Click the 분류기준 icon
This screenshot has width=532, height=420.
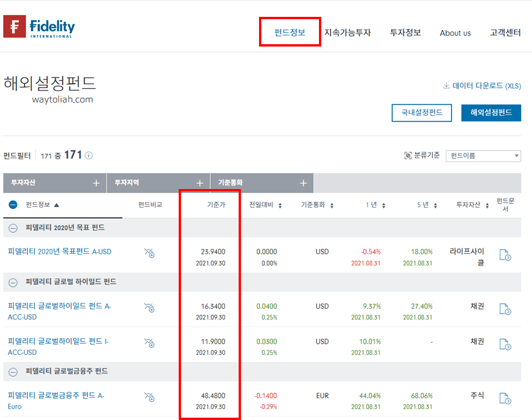click(x=408, y=155)
